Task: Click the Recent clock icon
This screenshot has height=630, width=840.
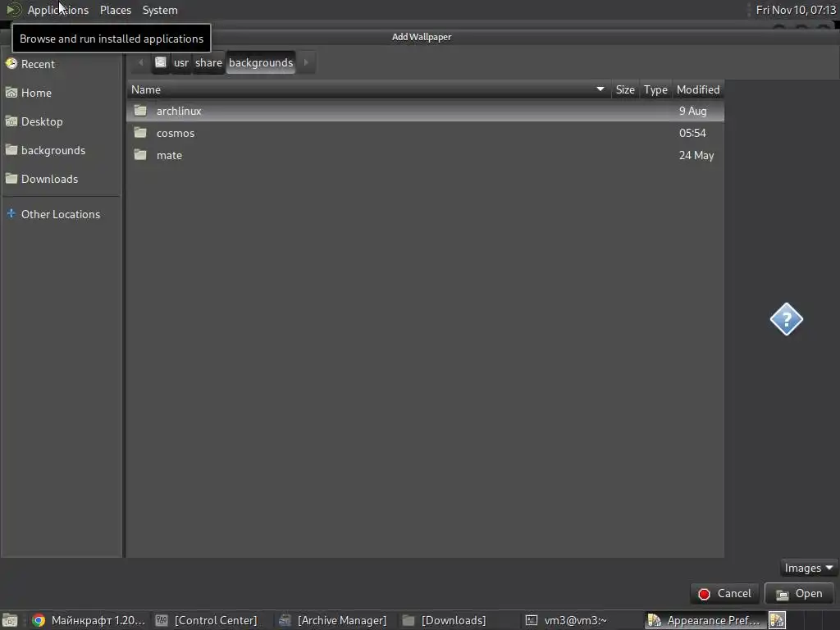Action: click(x=11, y=64)
